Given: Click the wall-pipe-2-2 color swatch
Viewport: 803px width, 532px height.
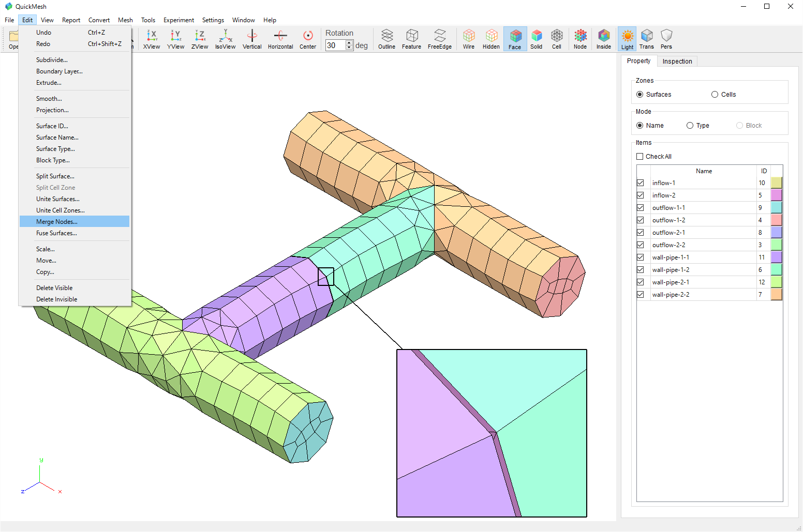Looking at the screenshot, I should click(x=776, y=295).
